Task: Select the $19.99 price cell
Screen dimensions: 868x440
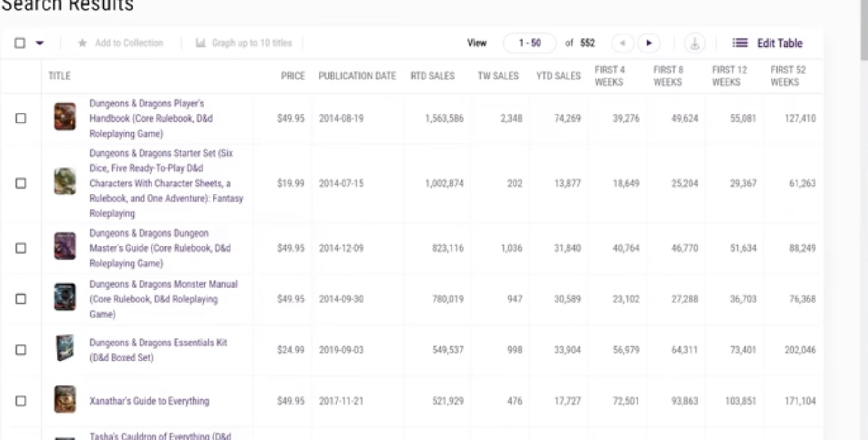Action: (x=291, y=183)
